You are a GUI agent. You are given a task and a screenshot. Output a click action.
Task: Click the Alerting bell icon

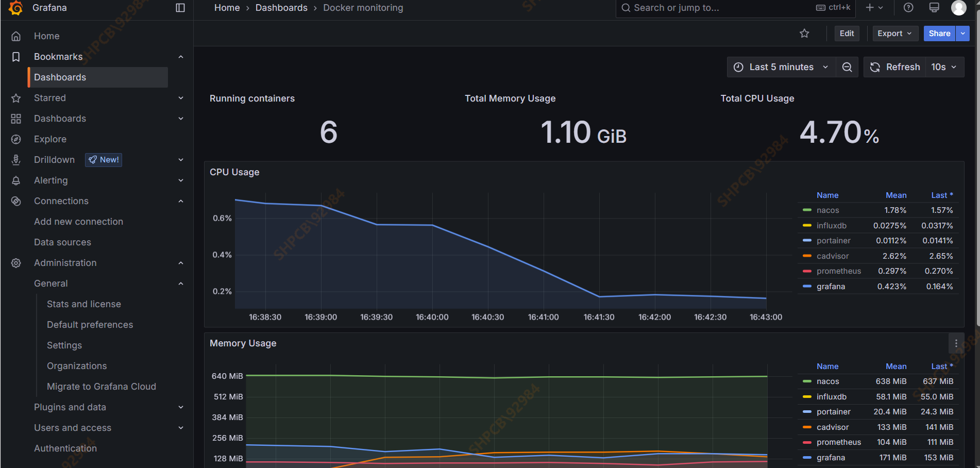pyautogui.click(x=16, y=180)
